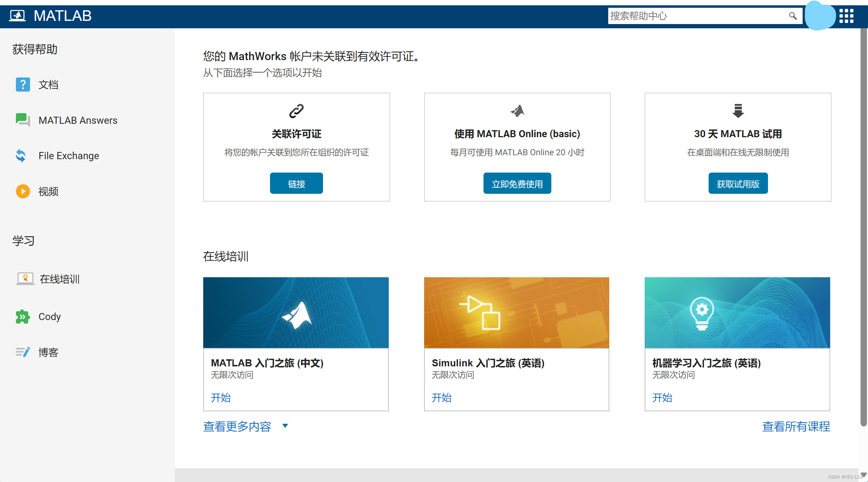
Task: Open Cody from the sidebar
Action: 49,317
